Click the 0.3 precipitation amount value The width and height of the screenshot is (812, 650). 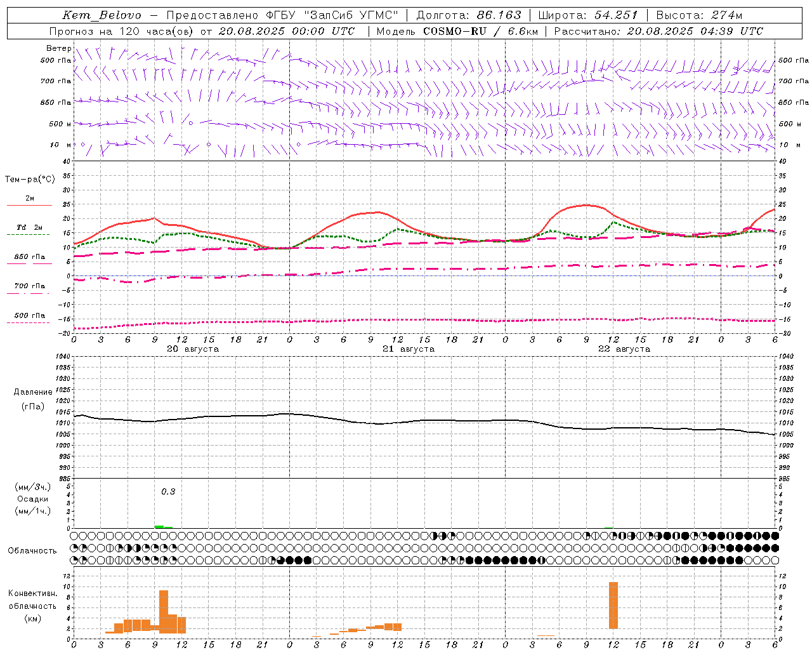(168, 492)
